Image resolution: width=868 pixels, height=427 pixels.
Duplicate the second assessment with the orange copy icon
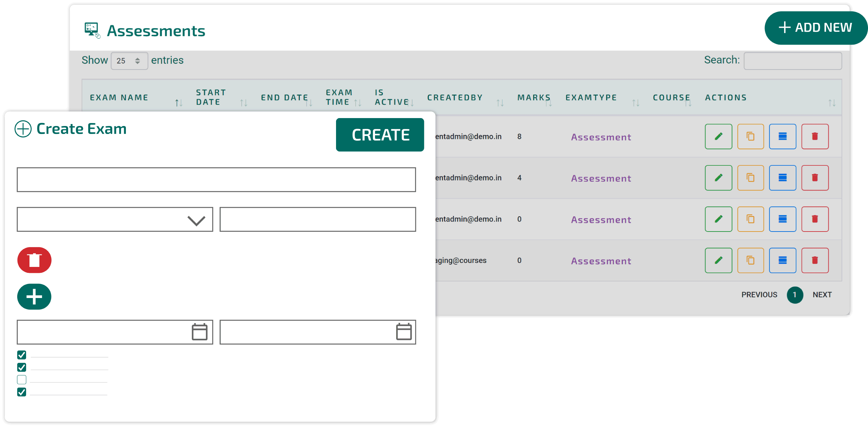coord(751,177)
